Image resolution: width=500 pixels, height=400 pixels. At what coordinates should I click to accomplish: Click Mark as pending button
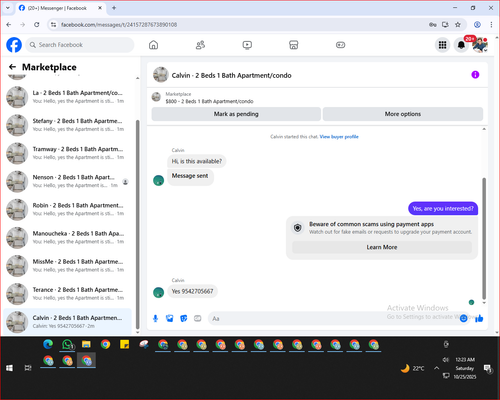click(x=236, y=114)
